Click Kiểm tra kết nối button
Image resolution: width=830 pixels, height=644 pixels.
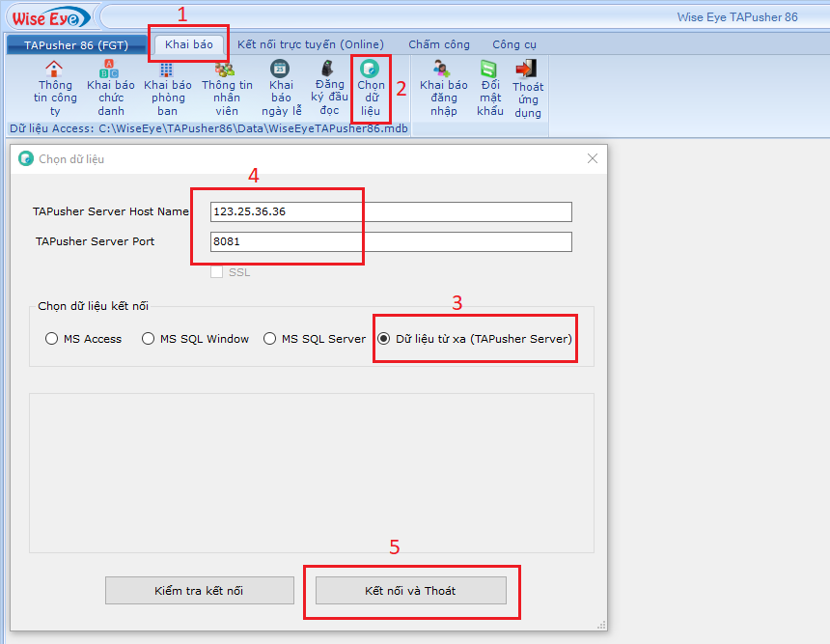(x=199, y=590)
